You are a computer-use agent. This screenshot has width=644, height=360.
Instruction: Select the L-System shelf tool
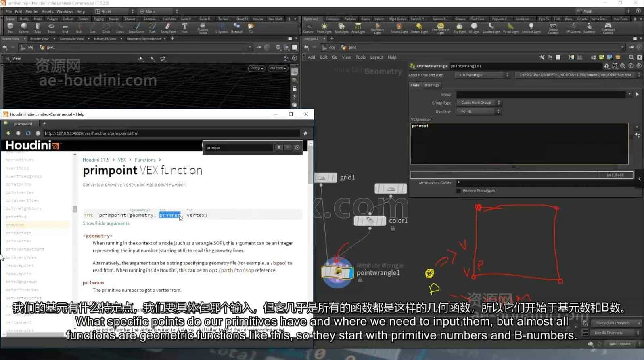[222, 28]
